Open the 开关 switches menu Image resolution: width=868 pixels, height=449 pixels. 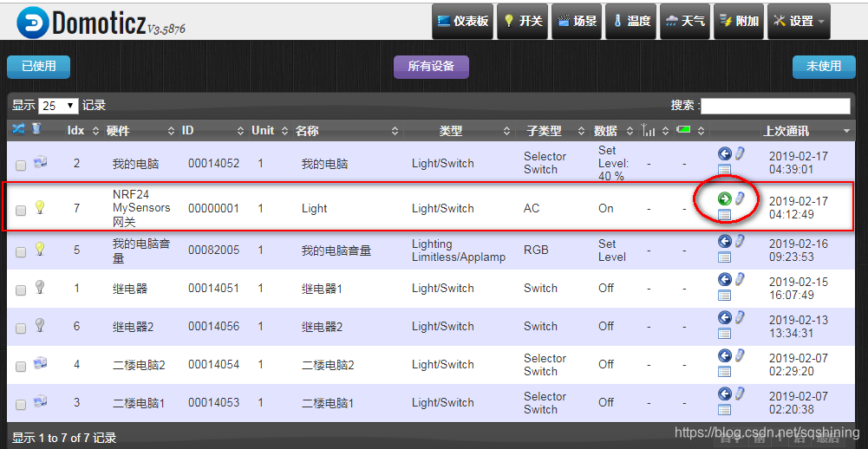pos(523,21)
